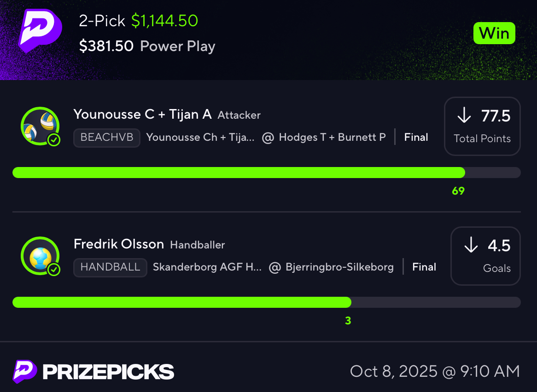Tap the HANDBALL sport tag
537x392 pixels.
110,267
